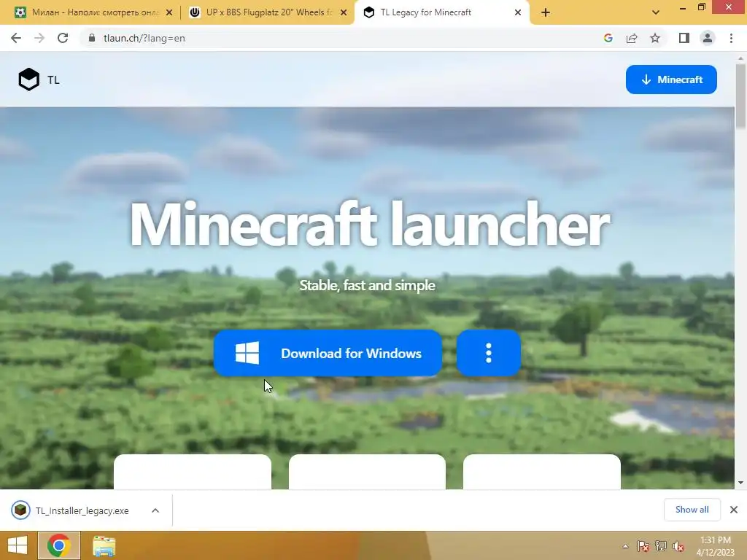Click the page vertical scrollbar thumb
The height and width of the screenshot is (560, 747).
click(740, 96)
